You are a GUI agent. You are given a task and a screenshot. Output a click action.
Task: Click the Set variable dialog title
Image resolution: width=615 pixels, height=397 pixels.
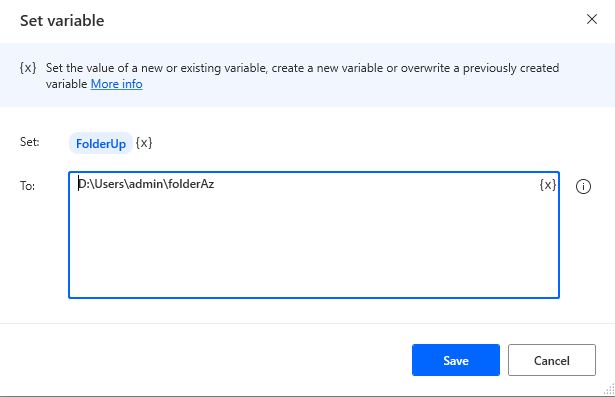(x=62, y=21)
